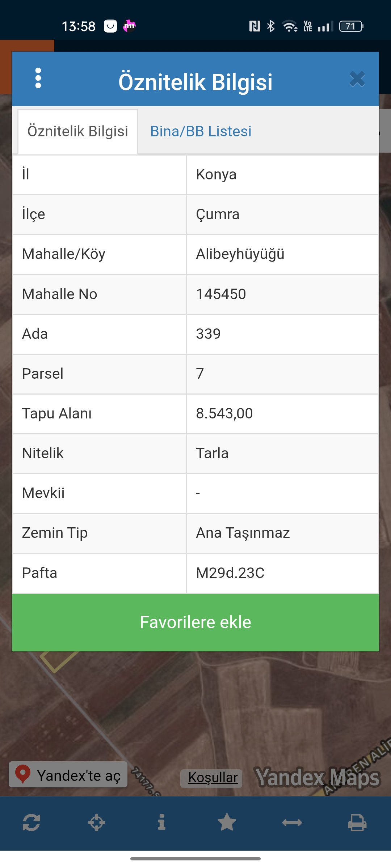Close the Öznitelik Bilgisi dialog
This screenshot has width=391, height=868.
click(x=357, y=79)
